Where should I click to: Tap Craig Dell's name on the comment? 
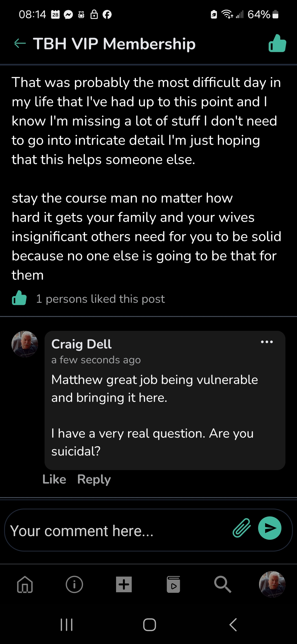pos(81,344)
